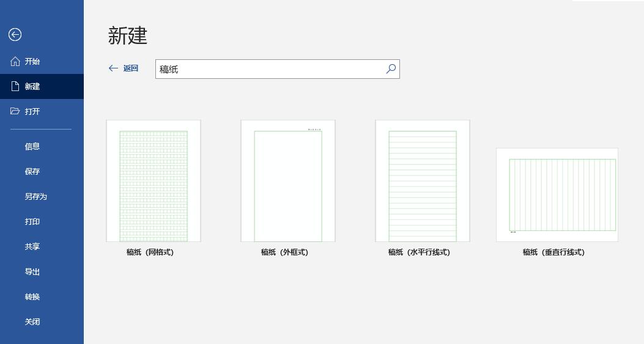Select the 稿纸 (水平行线式) template thumbnail
The image size is (644, 344).
pos(423,181)
